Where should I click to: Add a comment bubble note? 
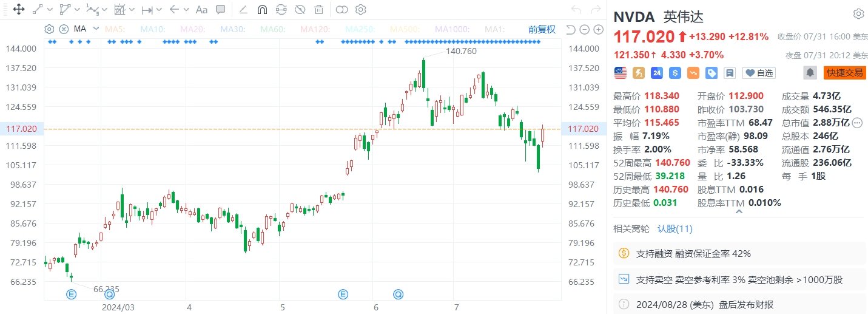click(221, 9)
